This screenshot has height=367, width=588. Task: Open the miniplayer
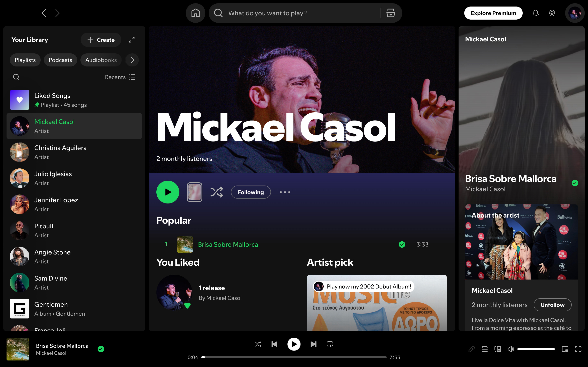565,349
